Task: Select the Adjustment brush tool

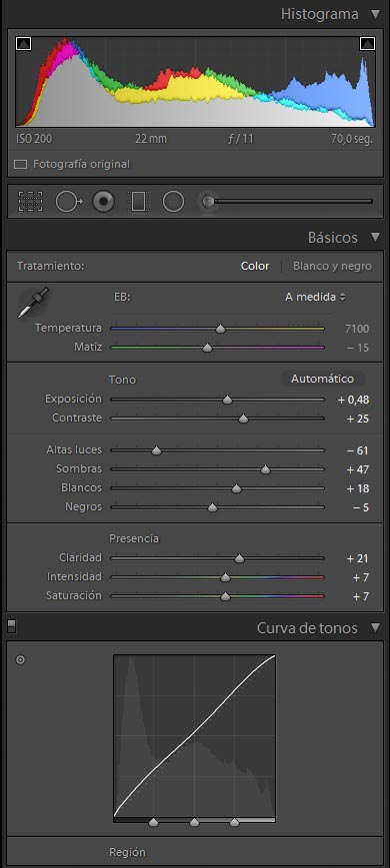Action: (x=209, y=202)
